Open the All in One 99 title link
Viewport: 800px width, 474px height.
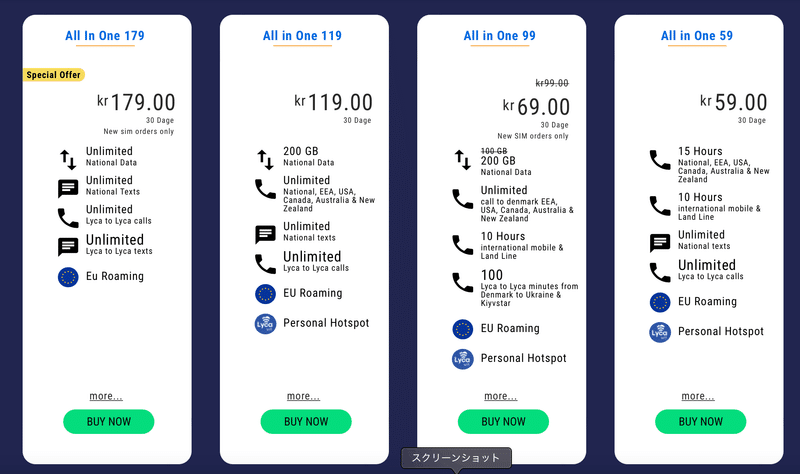[499, 36]
